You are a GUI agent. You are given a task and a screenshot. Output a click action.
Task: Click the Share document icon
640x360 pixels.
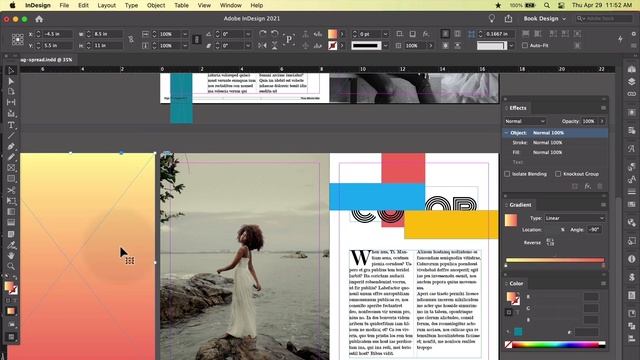pyautogui.click(x=508, y=18)
